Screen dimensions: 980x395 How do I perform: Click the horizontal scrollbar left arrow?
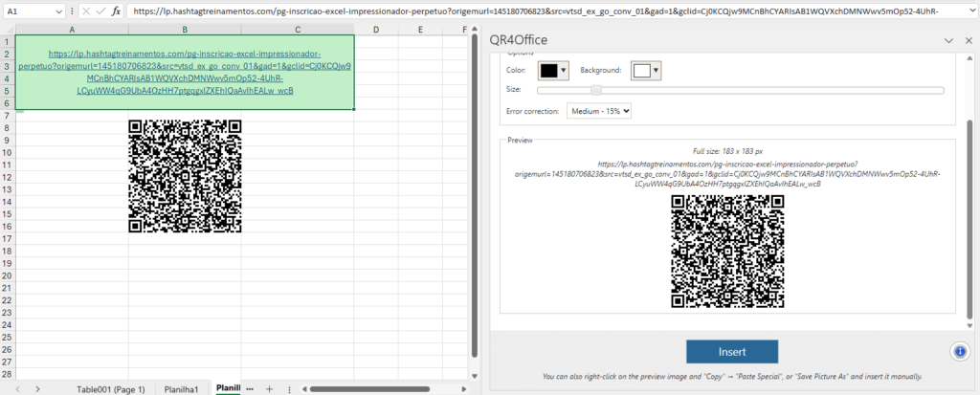point(303,388)
